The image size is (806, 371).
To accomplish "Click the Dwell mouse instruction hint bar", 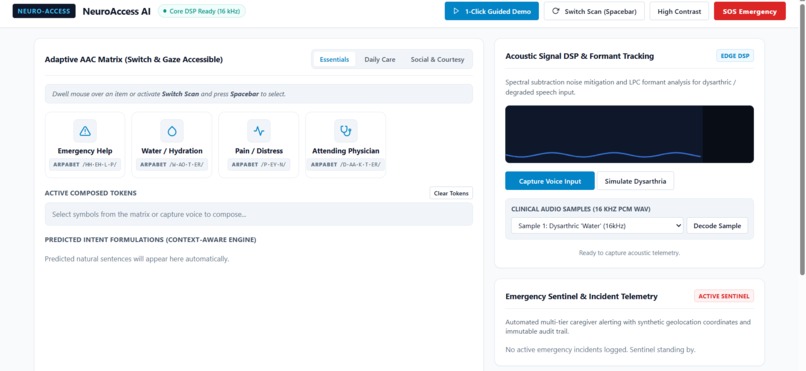I will click(x=259, y=94).
